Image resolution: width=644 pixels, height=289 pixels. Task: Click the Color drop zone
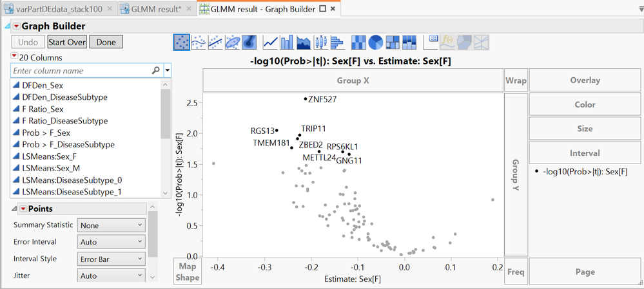(x=585, y=104)
